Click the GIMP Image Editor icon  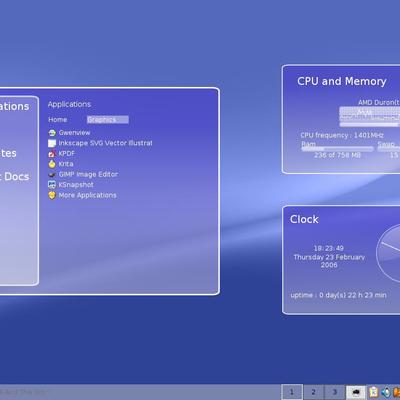point(52,174)
